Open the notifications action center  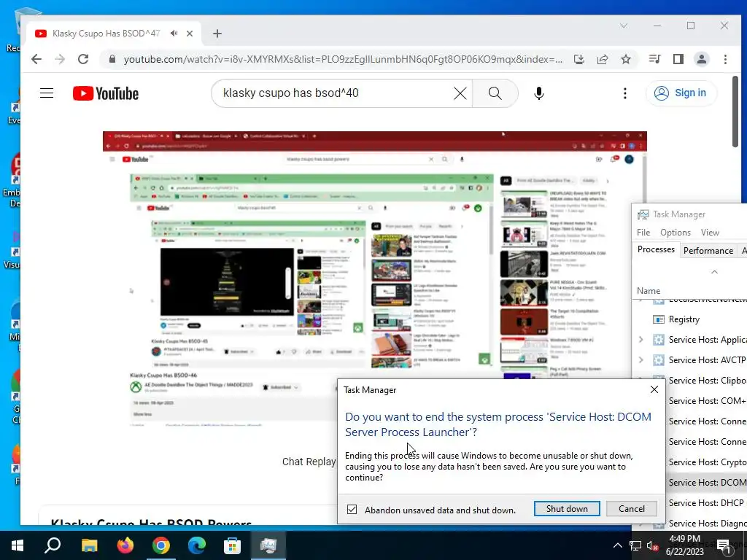[x=724, y=545]
